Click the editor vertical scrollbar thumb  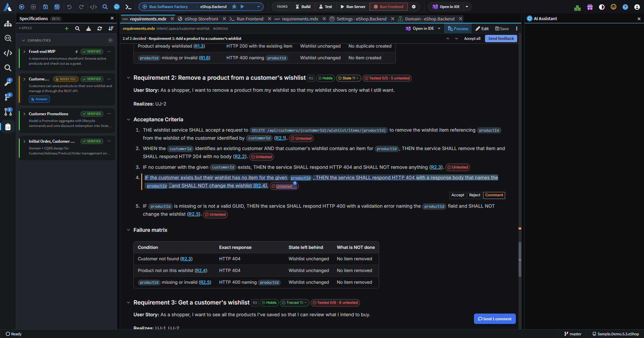520,260
